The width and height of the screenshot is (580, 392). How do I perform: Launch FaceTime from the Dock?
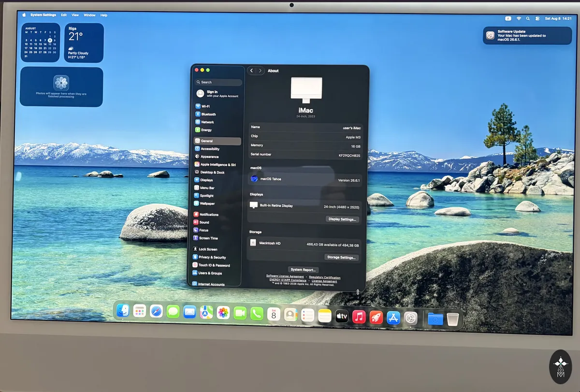pyautogui.click(x=240, y=313)
